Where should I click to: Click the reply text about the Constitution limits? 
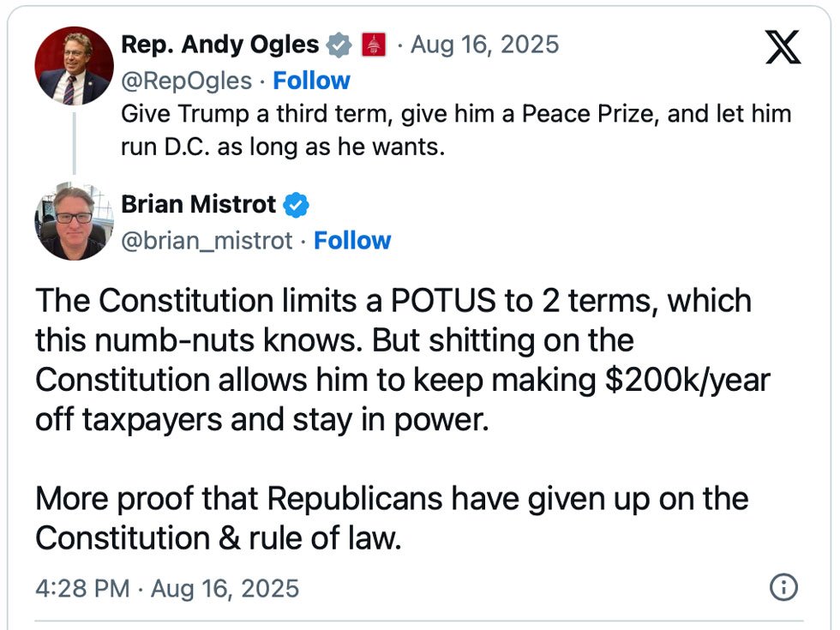click(x=402, y=360)
